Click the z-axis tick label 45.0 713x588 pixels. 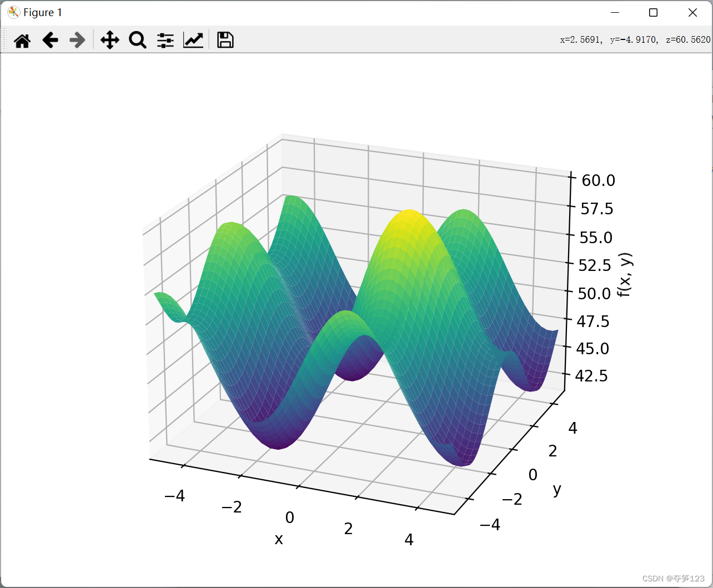[593, 349]
